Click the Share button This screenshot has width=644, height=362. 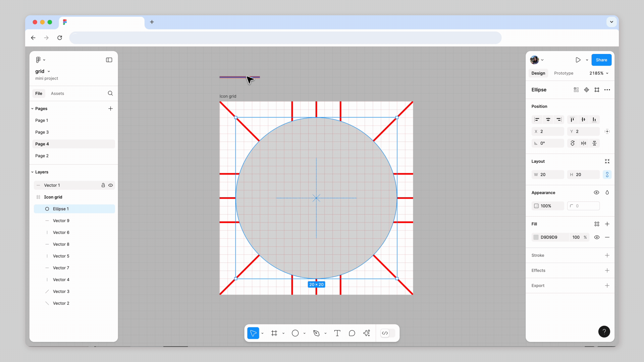click(x=601, y=60)
